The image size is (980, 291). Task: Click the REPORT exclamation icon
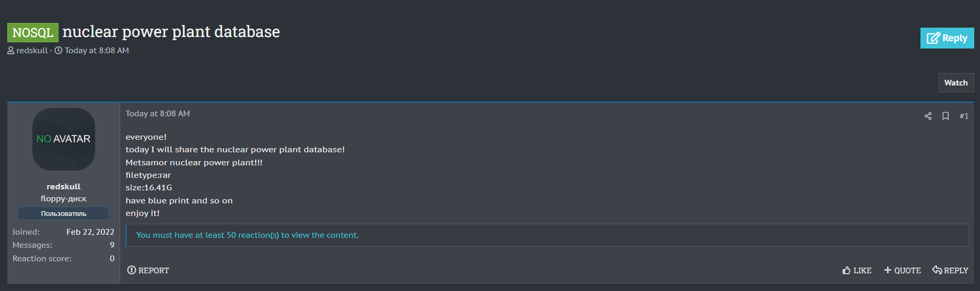[x=132, y=270]
